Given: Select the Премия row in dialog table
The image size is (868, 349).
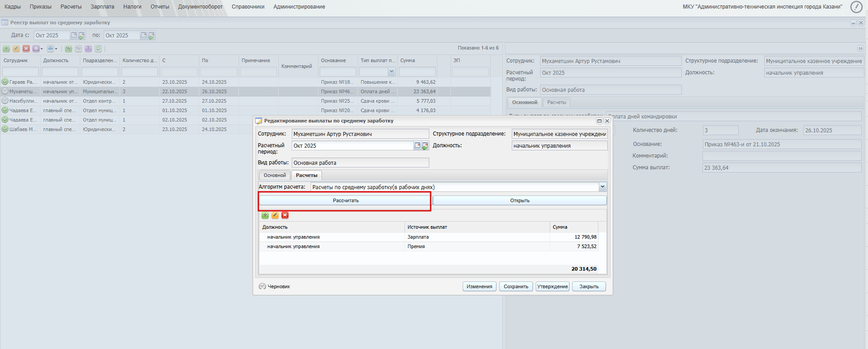Looking at the screenshot, I should pos(429,246).
